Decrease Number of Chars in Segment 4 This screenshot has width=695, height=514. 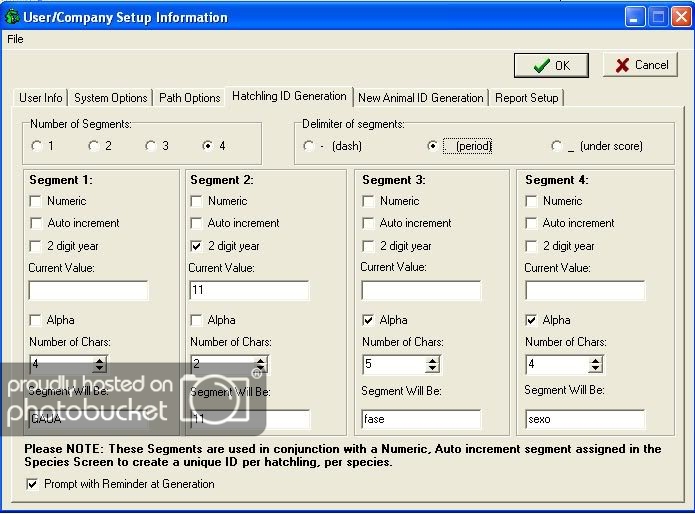(x=596, y=369)
